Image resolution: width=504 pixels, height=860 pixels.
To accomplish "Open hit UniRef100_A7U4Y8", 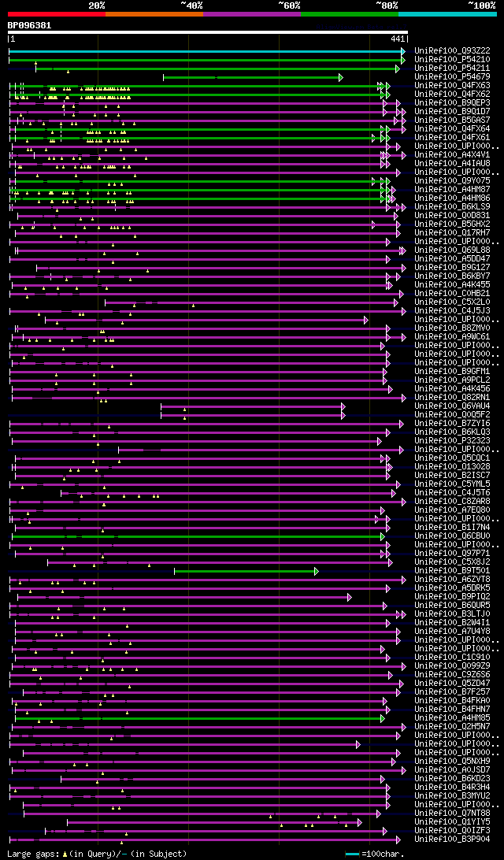I will tap(453, 632).
